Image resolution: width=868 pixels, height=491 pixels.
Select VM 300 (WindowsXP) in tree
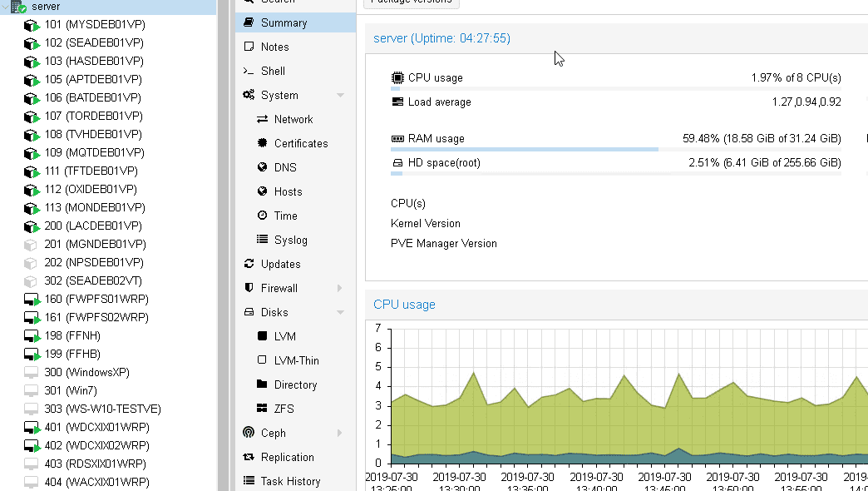pyautogui.click(x=86, y=372)
